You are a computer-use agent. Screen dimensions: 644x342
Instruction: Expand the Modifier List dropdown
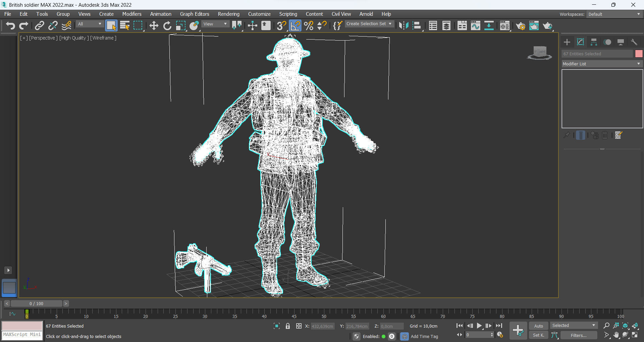pyautogui.click(x=602, y=64)
